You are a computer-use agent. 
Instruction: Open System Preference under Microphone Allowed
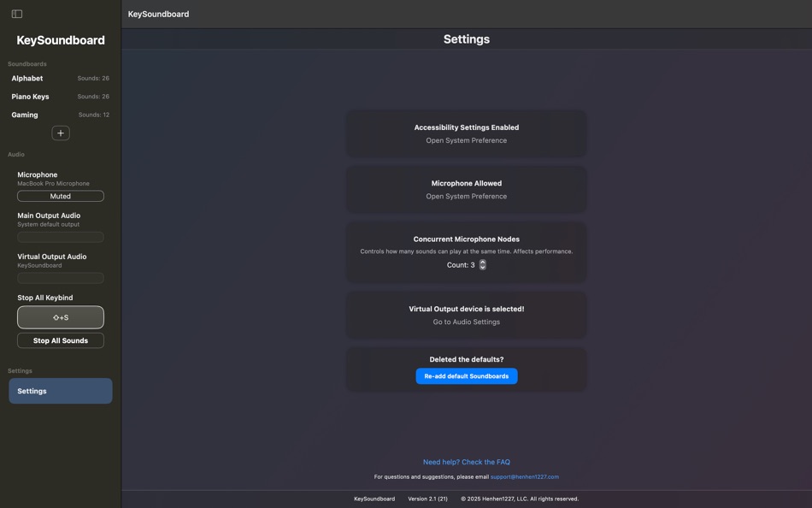466,197
